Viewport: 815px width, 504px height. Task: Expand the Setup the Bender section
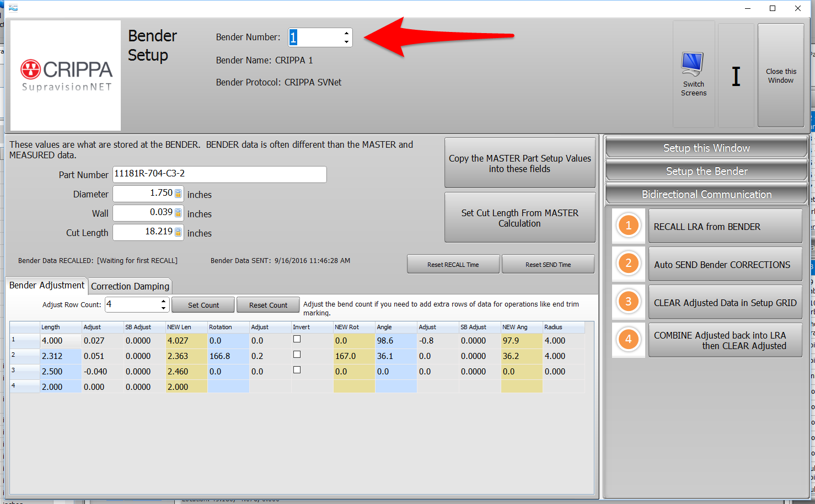point(706,171)
